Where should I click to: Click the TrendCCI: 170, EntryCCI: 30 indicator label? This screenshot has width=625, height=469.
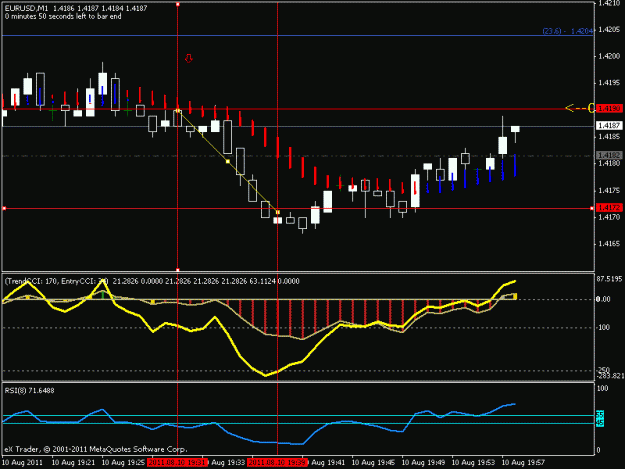click(x=56, y=281)
